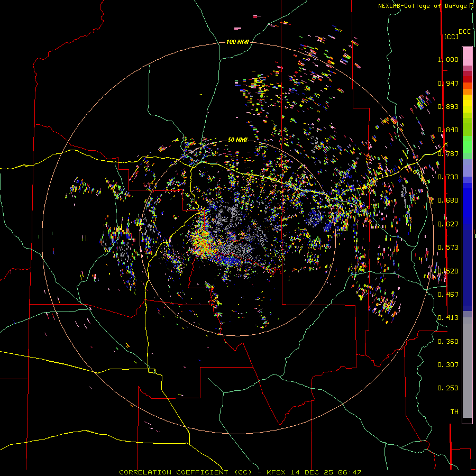Click the 0.253 scale value
The height and width of the screenshot is (476, 476).
coord(448,388)
